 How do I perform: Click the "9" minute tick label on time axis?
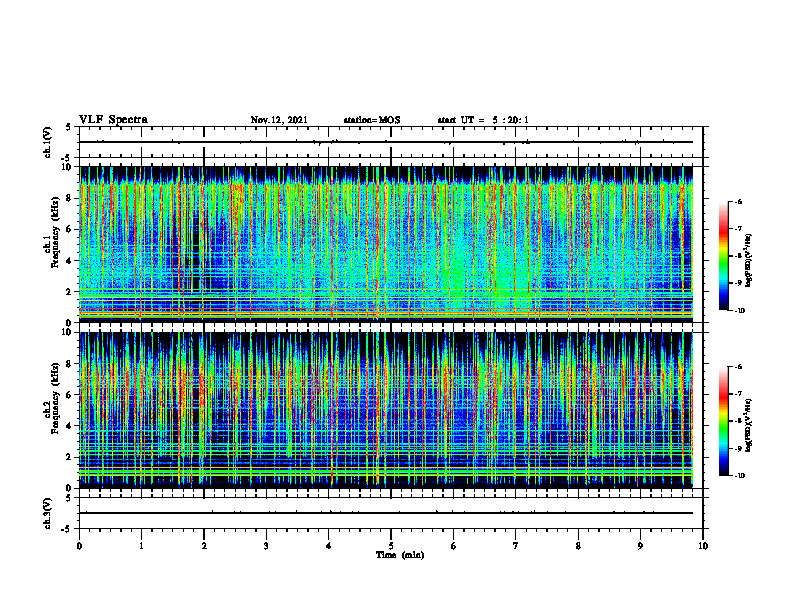tap(640, 545)
